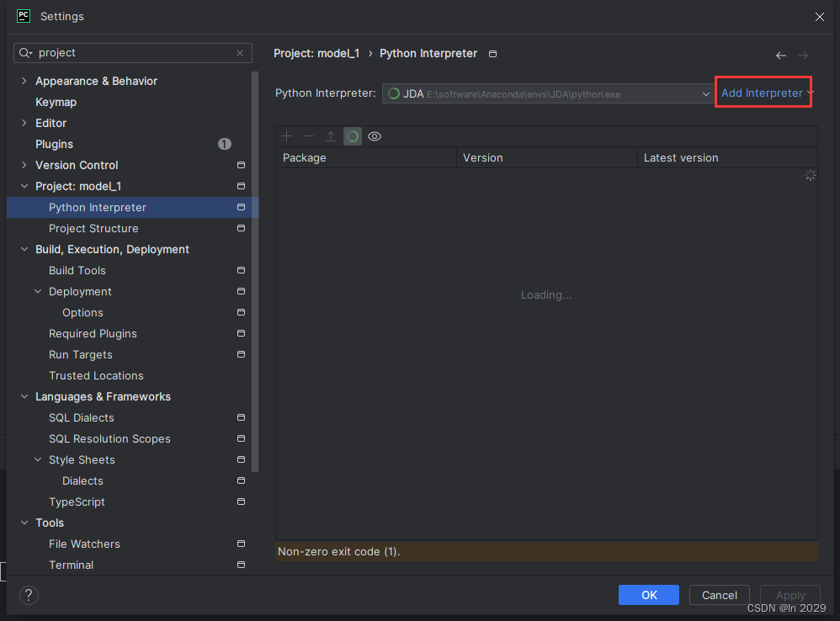The image size is (840, 621).
Task: Click the project icon next to SQL Dialects
Action: coord(241,417)
